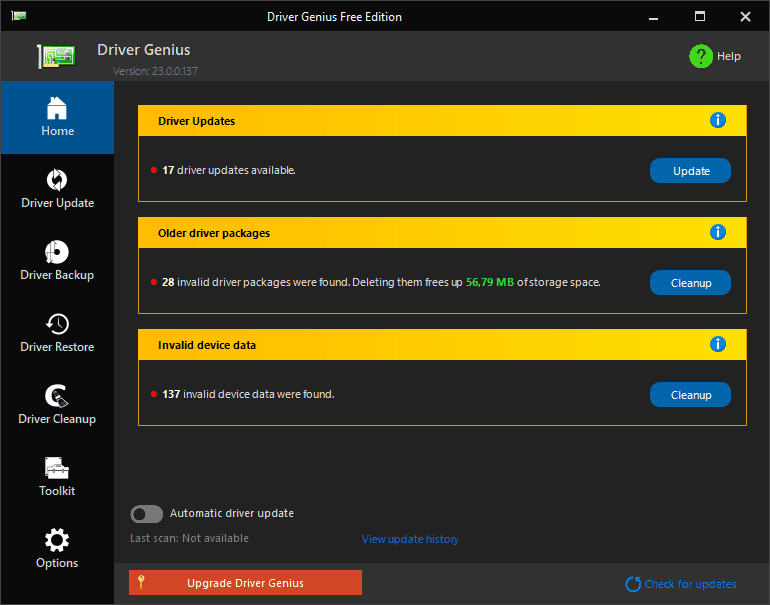
Task: Click the key icon on Upgrade button
Action: click(141, 582)
